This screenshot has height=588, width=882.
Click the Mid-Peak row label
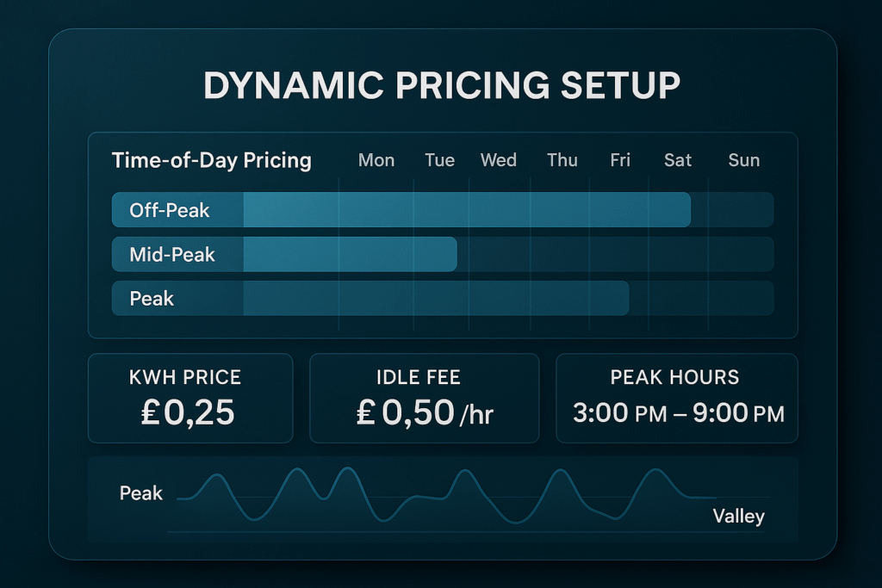point(172,255)
